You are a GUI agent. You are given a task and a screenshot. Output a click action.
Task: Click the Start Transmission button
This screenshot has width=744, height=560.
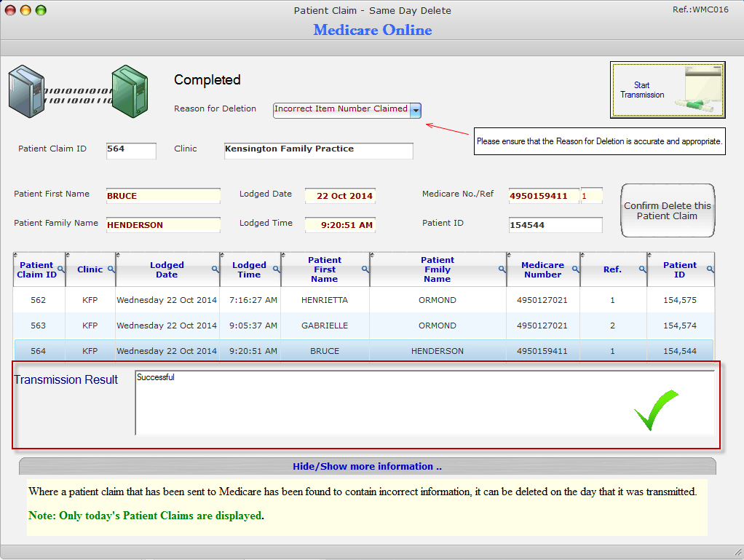pyautogui.click(x=667, y=90)
